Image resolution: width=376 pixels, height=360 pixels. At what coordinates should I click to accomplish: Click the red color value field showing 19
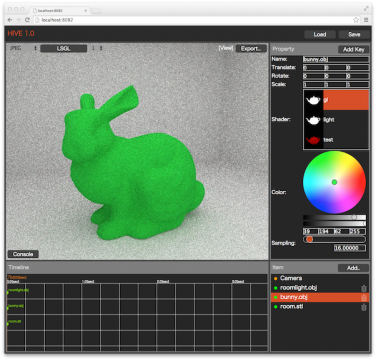point(310,231)
